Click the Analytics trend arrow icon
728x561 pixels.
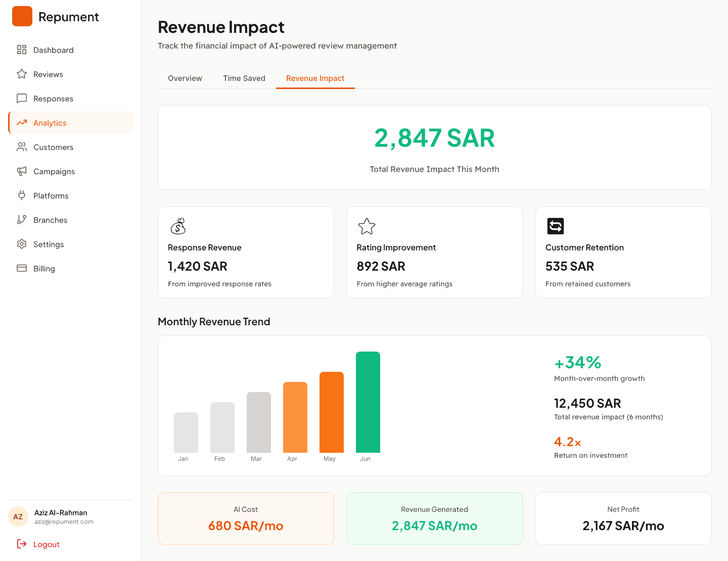22,122
